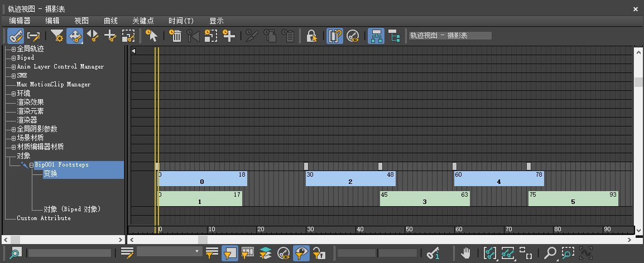Pick the Select Time tool
This screenshot has width=644, height=263.
pos(152,36)
